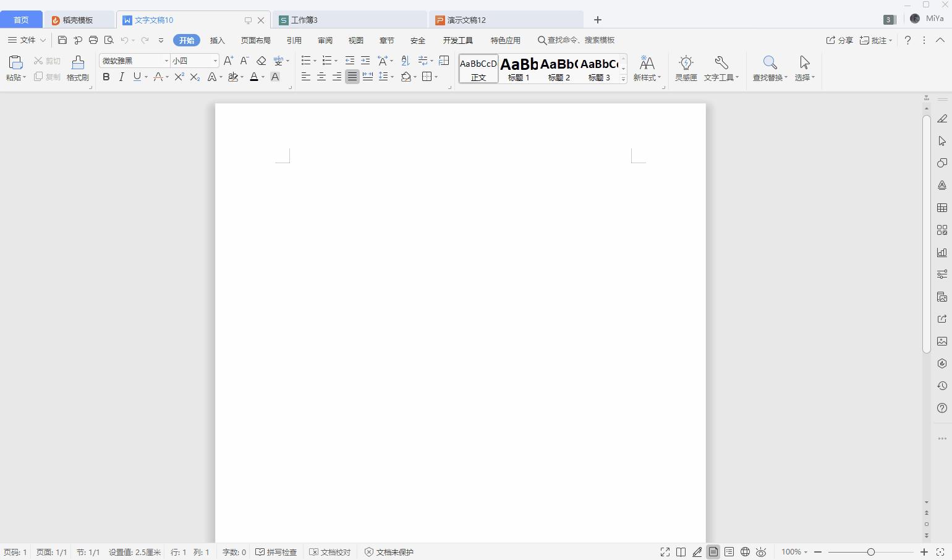Click the save document icon

coord(62,40)
